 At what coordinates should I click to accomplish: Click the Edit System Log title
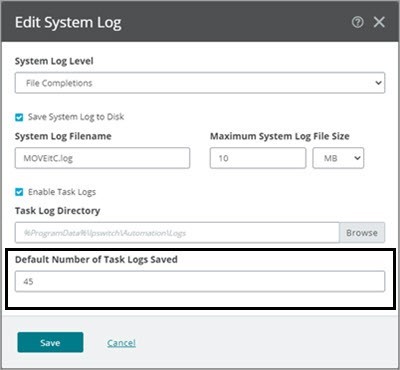coord(68,23)
